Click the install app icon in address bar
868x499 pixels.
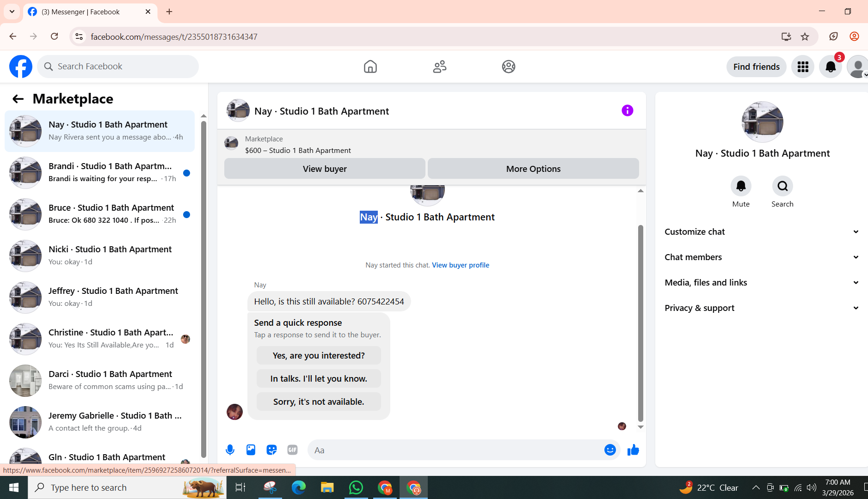click(786, 37)
